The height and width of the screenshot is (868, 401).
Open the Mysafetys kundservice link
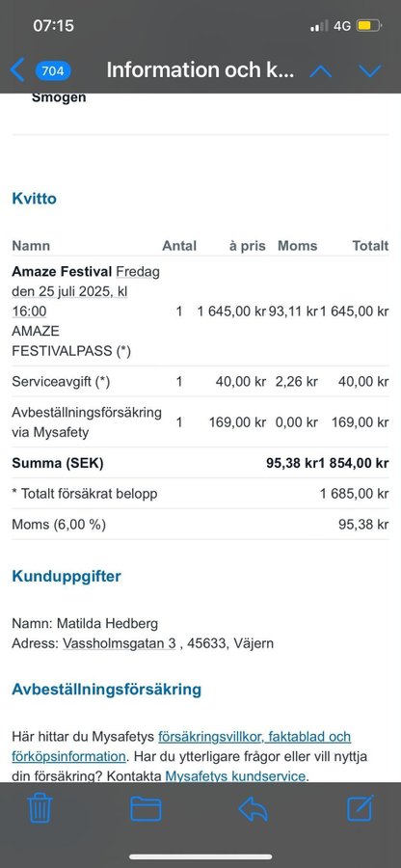pyautogui.click(x=235, y=776)
